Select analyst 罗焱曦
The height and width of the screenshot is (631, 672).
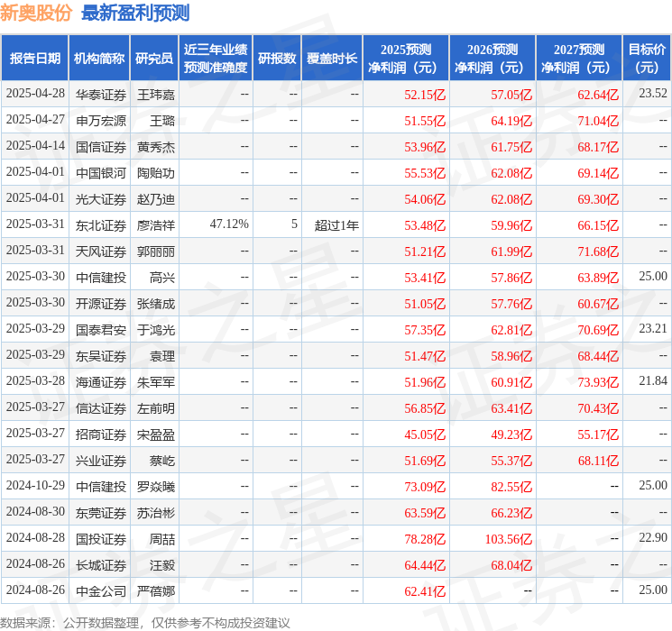[x=156, y=487]
